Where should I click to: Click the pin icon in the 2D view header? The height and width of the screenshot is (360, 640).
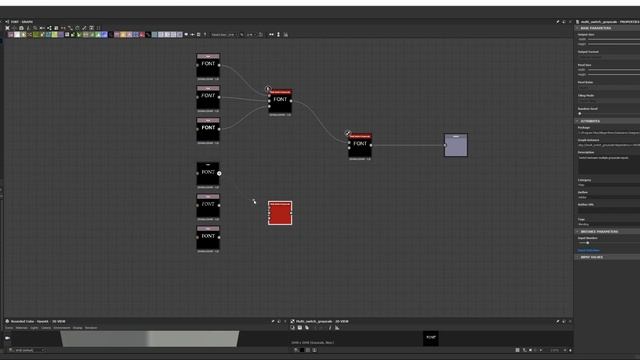click(x=558, y=322)
